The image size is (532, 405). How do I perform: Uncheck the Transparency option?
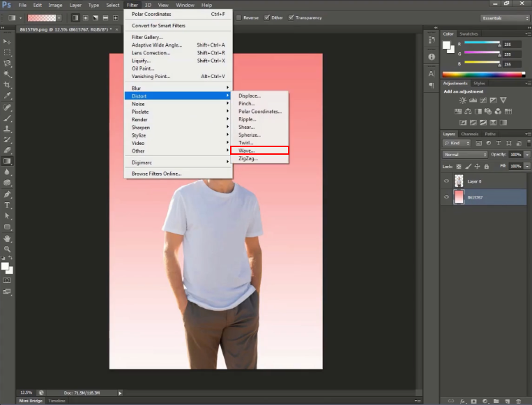click(291, 17)
